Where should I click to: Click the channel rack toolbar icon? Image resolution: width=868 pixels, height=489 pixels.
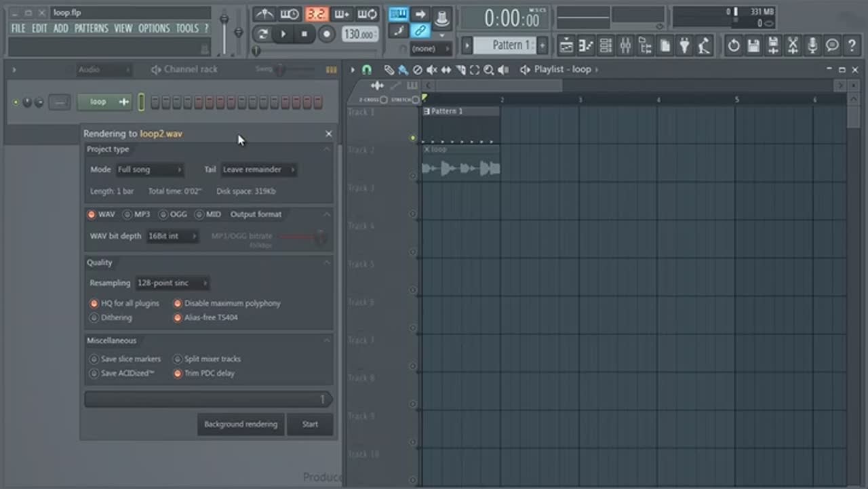tap(606, 45)
